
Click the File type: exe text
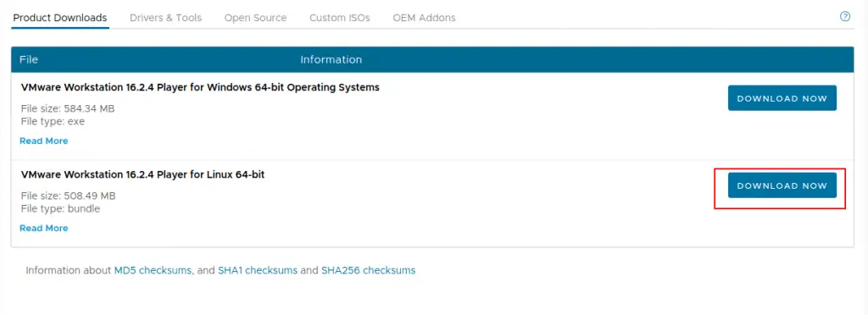[x=53, y=122]
